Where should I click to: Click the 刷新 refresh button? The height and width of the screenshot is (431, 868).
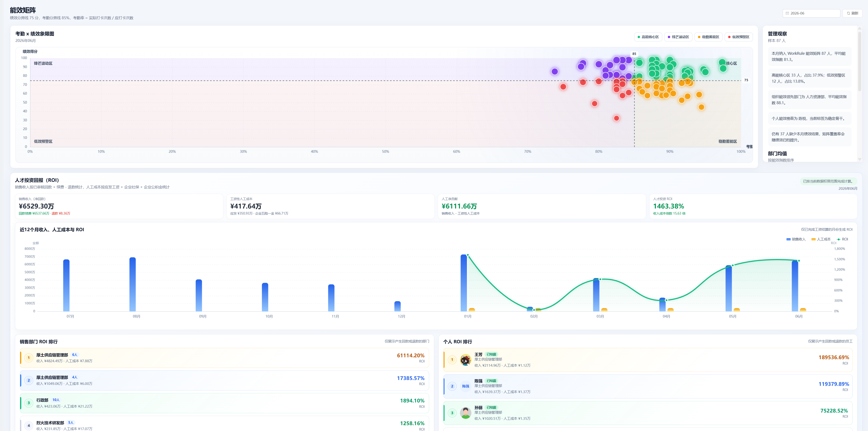pyautogui.click(x=852, y=14)
